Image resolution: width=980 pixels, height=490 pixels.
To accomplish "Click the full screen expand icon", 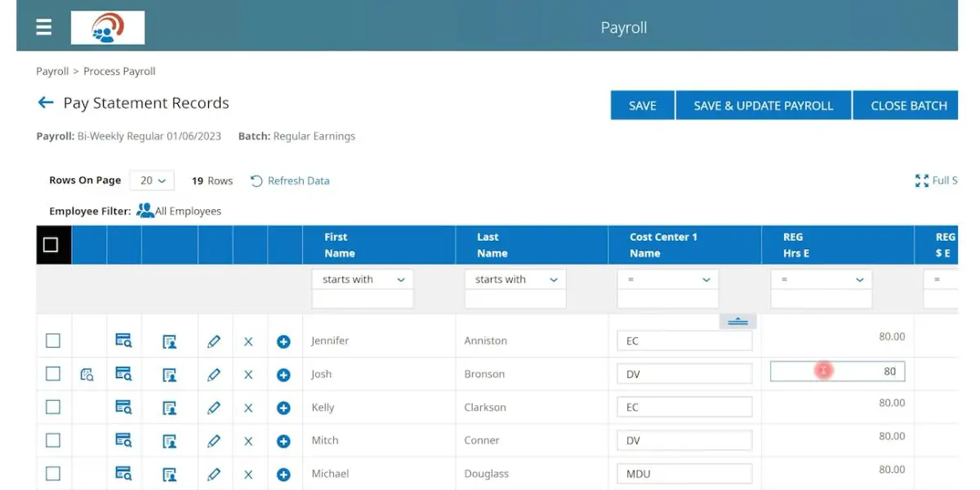I will (x=922, y=180).
